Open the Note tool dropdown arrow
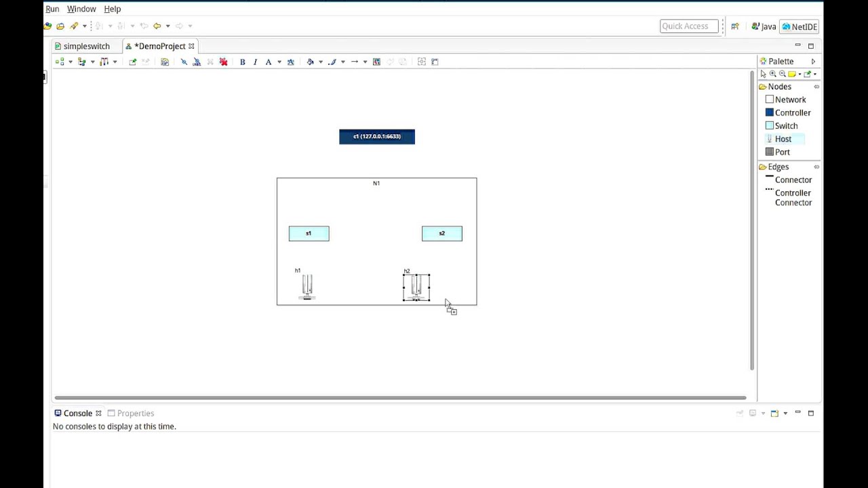Image resolution: width=868 pixels, height=488 pixels. pos(799,74)
